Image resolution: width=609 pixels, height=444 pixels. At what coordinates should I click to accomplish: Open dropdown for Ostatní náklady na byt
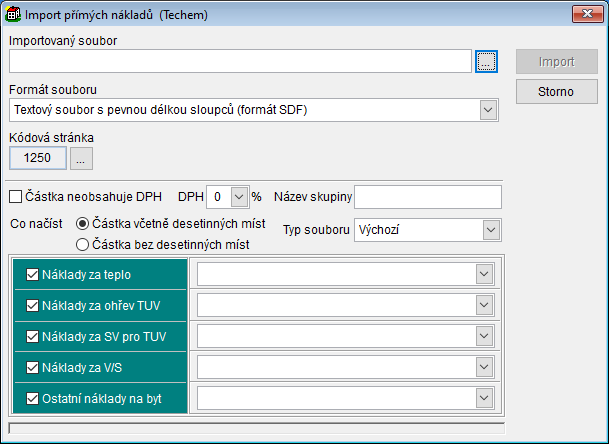coord(484,400)
